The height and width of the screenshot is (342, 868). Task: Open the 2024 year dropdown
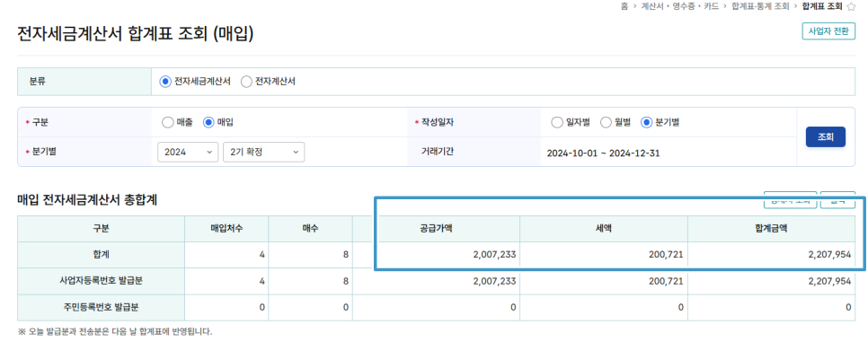[188, 153]
